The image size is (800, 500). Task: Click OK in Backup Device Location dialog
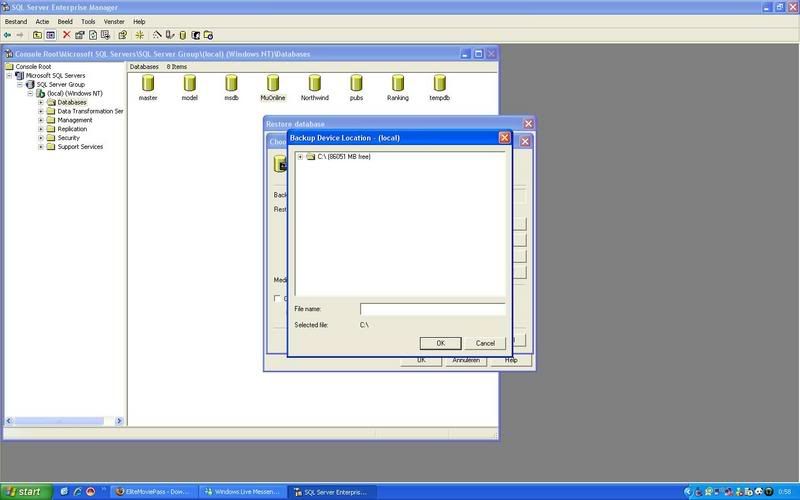point(440,343)
